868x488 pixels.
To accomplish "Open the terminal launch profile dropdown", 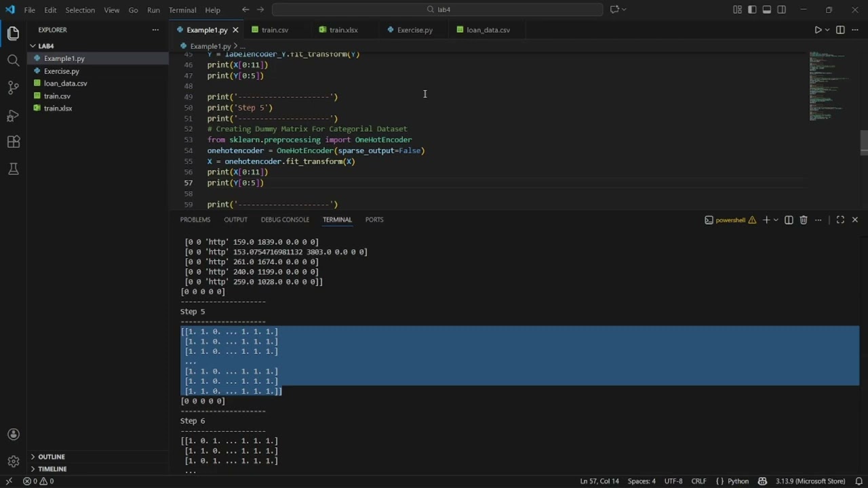I will click(x=776, y=220).
